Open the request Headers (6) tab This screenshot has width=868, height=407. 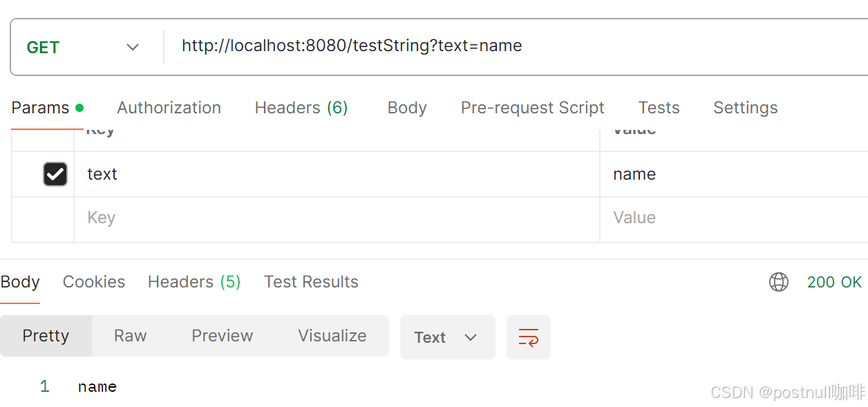click(x=301, y=108)
